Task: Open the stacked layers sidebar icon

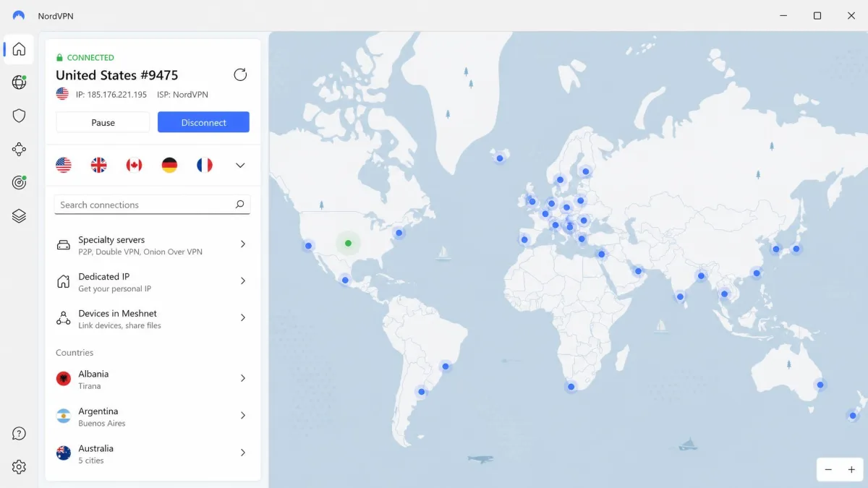Action: click(20, 215)
